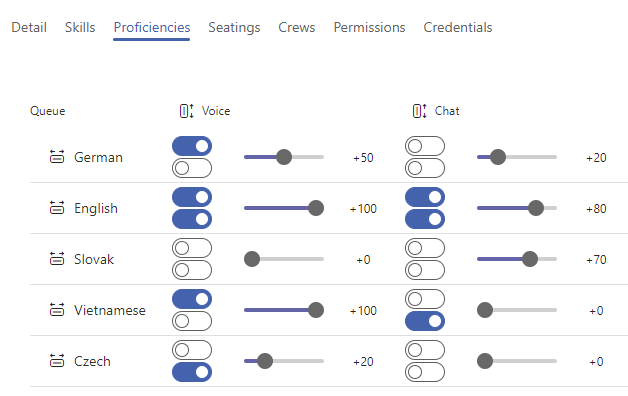628x396 pixels.
Task: Click the German queue icon
Action: tap(57, 157)
